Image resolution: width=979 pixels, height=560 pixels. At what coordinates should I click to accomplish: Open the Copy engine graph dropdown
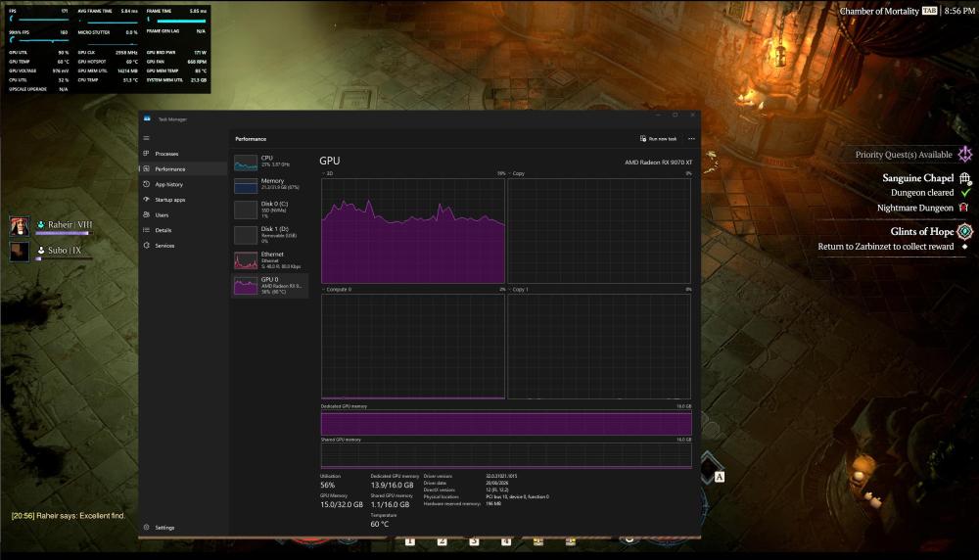click(517, 173)
